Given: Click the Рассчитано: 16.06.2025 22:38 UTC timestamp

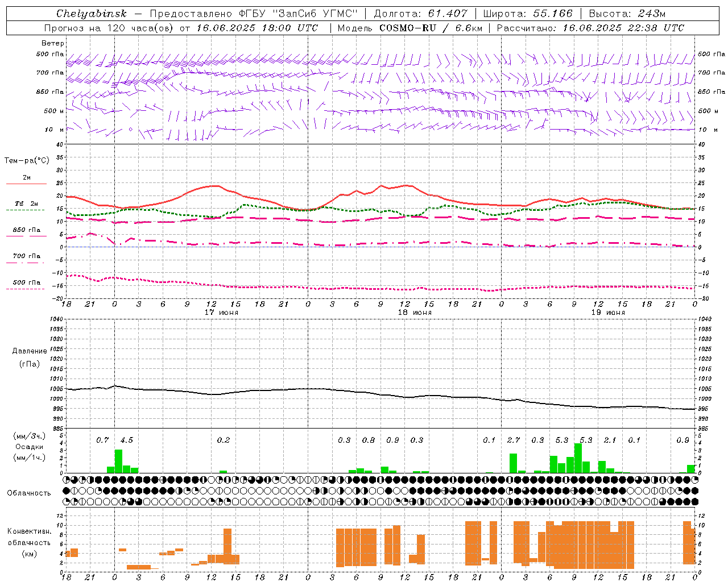Looking at the screenshot, I should [590, 28].
